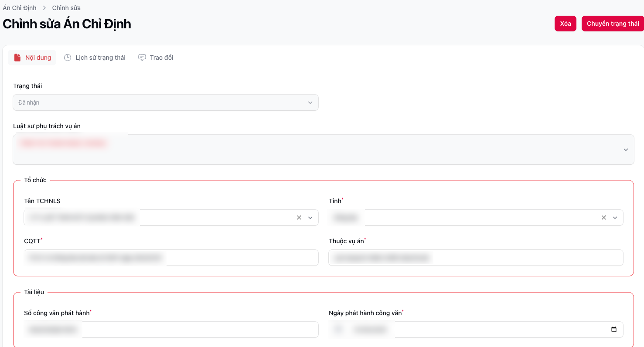
Task: Select the Nội dung tab
Action: click(x=38, y=58)
